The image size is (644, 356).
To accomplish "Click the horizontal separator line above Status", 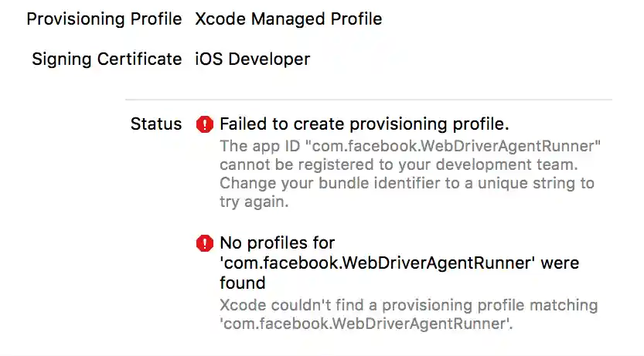I will click(368, 100).
